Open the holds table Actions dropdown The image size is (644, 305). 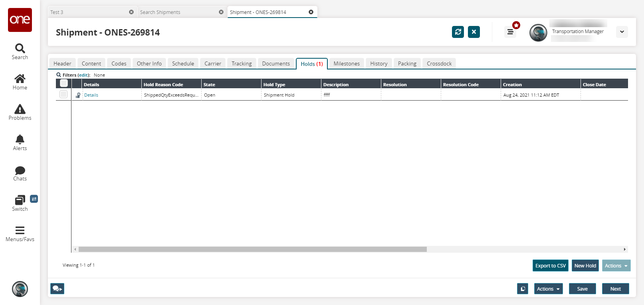tap(616, 265)
